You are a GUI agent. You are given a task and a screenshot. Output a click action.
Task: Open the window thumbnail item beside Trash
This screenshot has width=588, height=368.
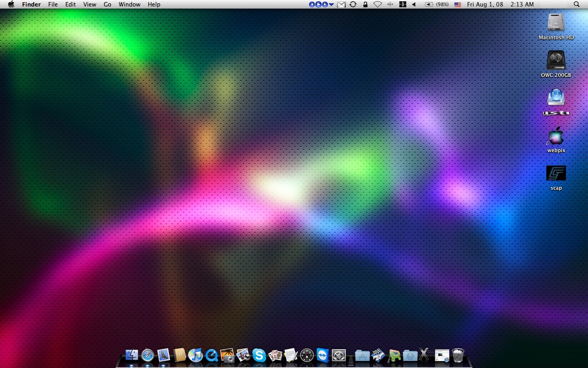pos(442,356)
